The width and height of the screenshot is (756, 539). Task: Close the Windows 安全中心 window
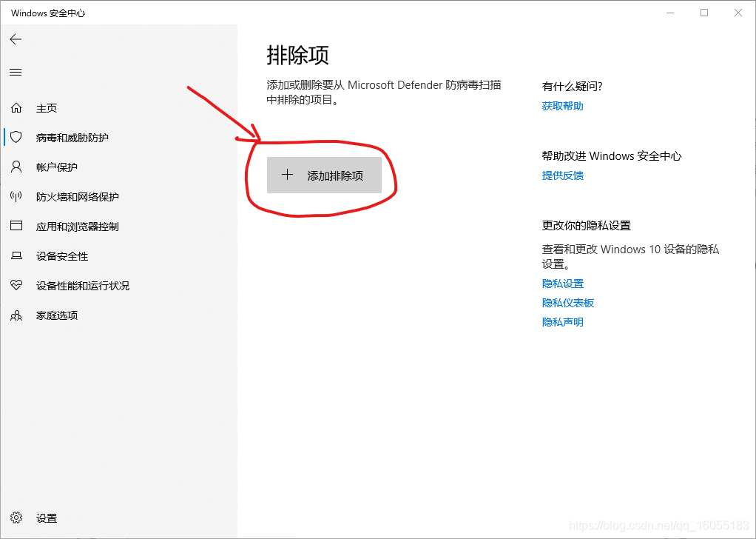(x=738, y=13)
